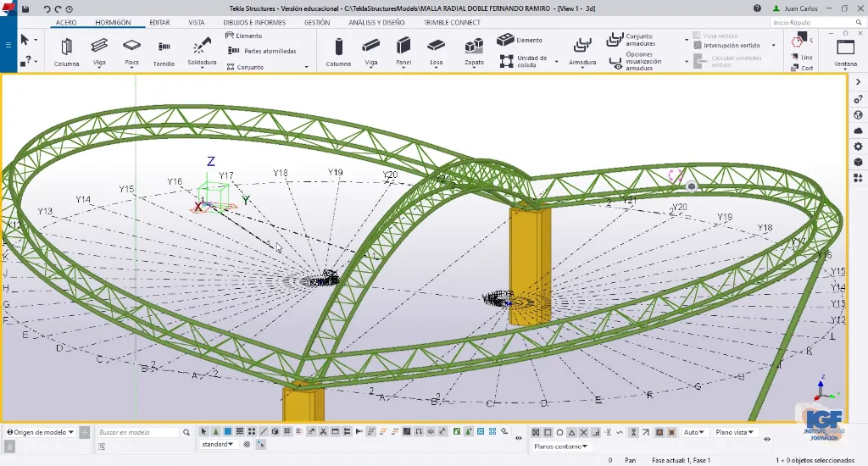Toggle snap to intersections X switch
The width and height of the screenshot is (868, 466).
[x=583, y=432]
